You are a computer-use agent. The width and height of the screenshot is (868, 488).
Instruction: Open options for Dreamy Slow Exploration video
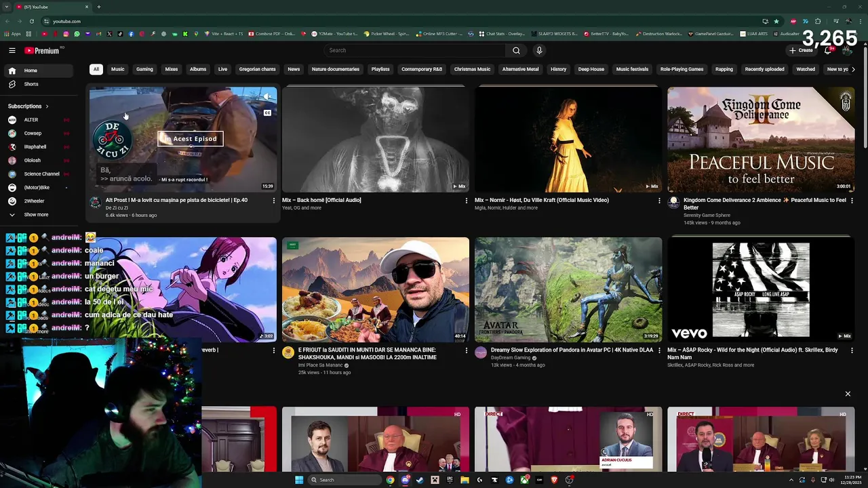[x=659, y=350]
